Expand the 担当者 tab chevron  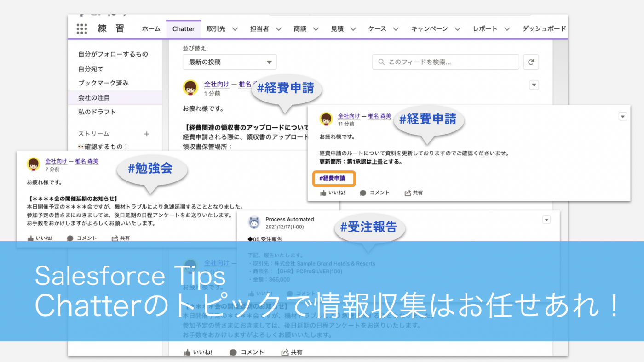[278, 29]
